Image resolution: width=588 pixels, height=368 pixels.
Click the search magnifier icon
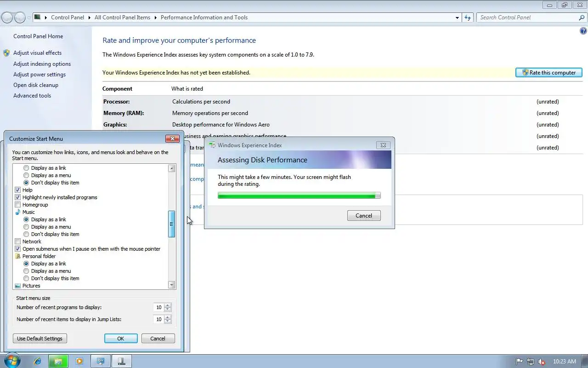[x=582, y=17]
